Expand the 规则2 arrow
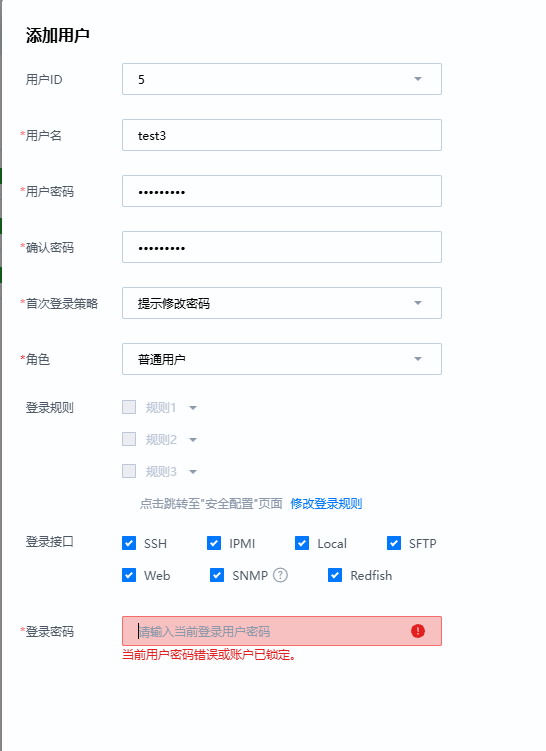The image size is (546, 751). [193, 440]
